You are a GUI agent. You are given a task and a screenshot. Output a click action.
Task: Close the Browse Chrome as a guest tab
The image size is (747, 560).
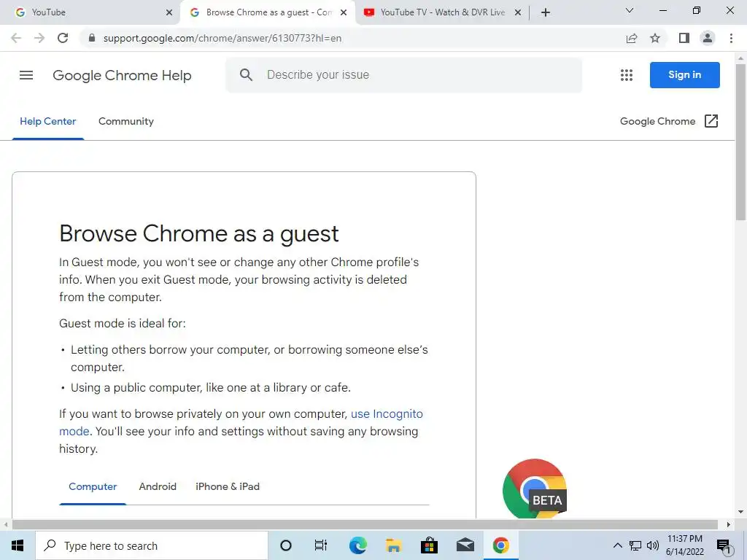coord(344,12)
